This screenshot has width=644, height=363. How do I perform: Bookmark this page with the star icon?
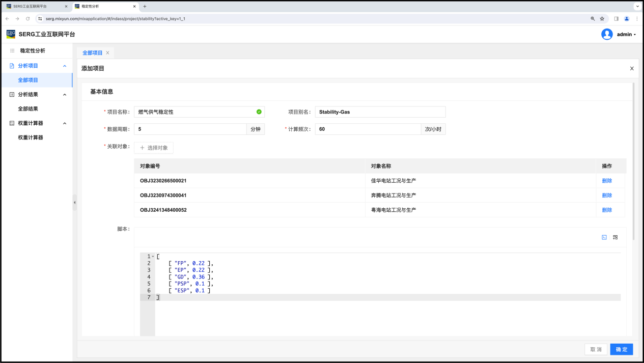coord(602,19)
